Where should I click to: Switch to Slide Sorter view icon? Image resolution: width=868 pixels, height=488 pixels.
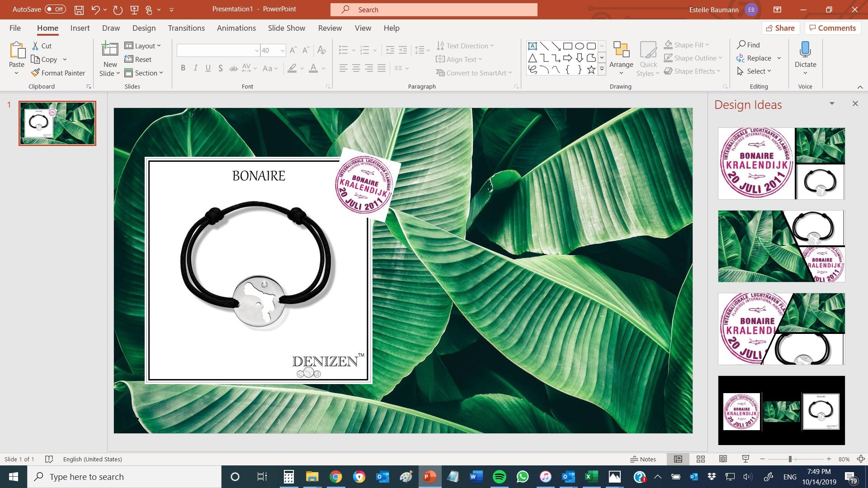[x=701, y=459]
